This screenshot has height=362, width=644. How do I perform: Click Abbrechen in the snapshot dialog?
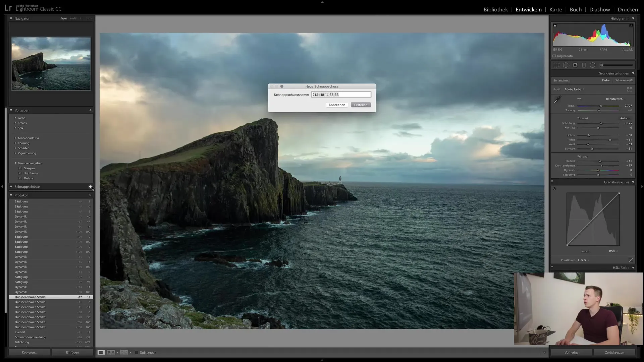click(x=337, y=105)
